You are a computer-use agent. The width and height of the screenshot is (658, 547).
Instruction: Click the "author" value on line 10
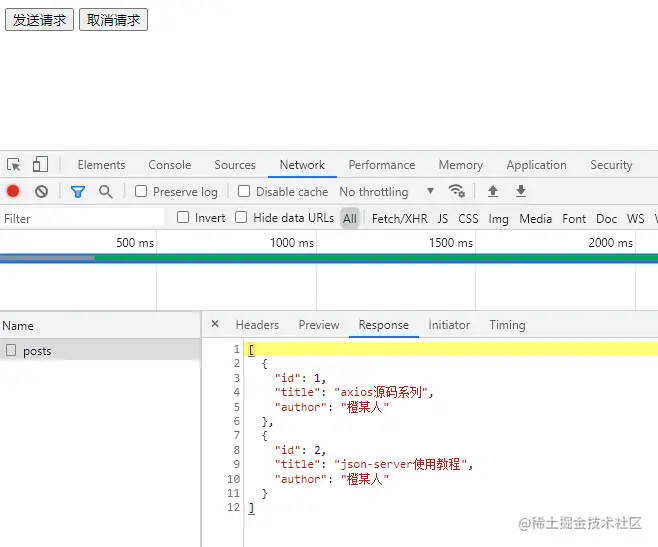point(365,479)
